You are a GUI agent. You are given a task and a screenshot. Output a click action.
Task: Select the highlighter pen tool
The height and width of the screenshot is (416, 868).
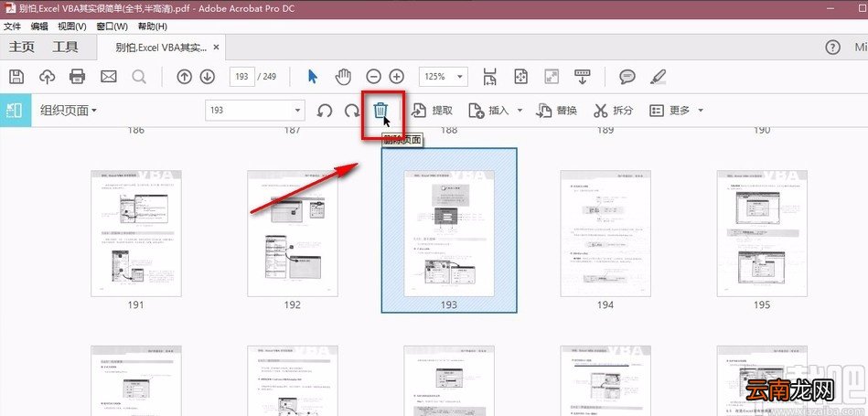tap(659, 76)
